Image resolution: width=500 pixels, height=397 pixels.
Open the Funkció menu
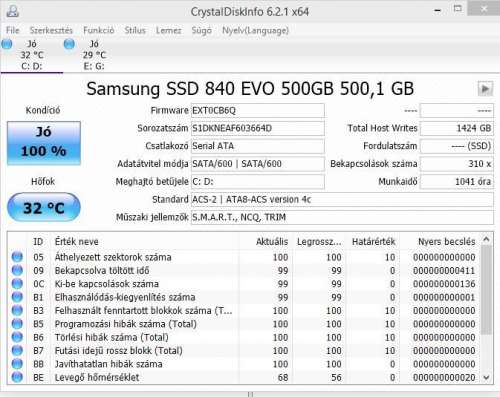click(x=99, y=30)
